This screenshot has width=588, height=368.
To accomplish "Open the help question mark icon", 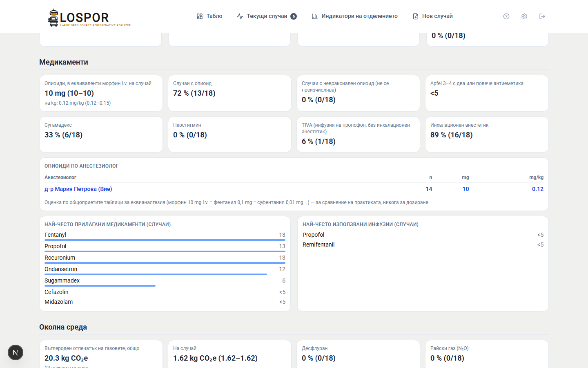I will click(506, 16).
